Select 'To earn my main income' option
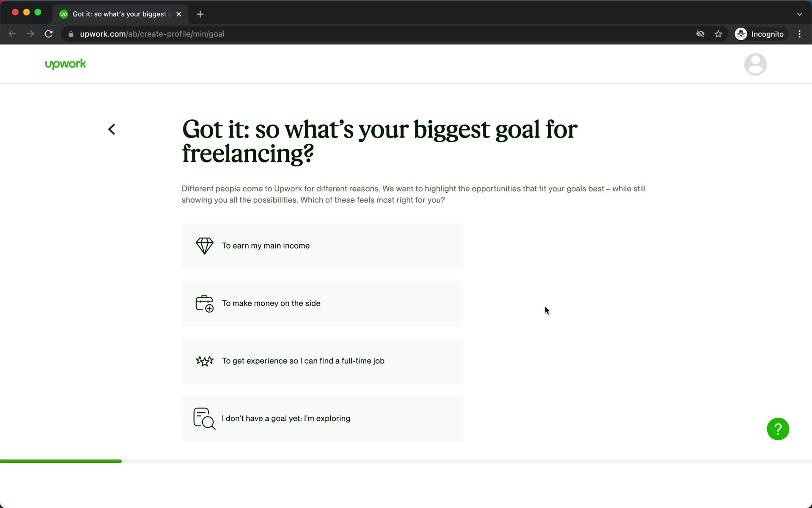812x508 pixels. pyautogui.click(x=322, y=246)
